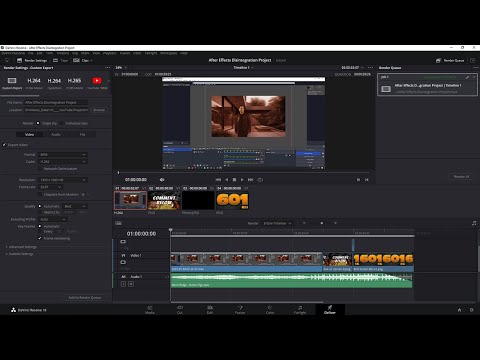Open the Resolution dropdown
Screen dimensions: 480x360
(x=63, y=180)
